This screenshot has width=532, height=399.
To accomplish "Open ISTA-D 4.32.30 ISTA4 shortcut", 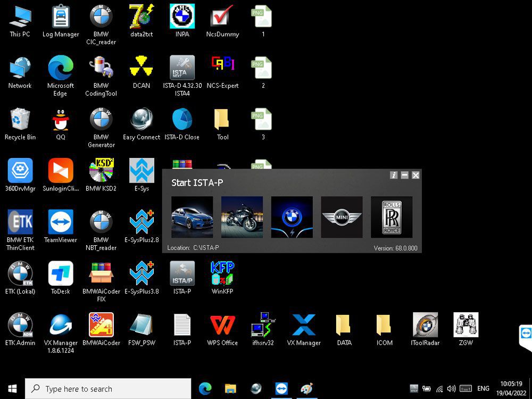I will pyautogui.click(x=182, y=76).
